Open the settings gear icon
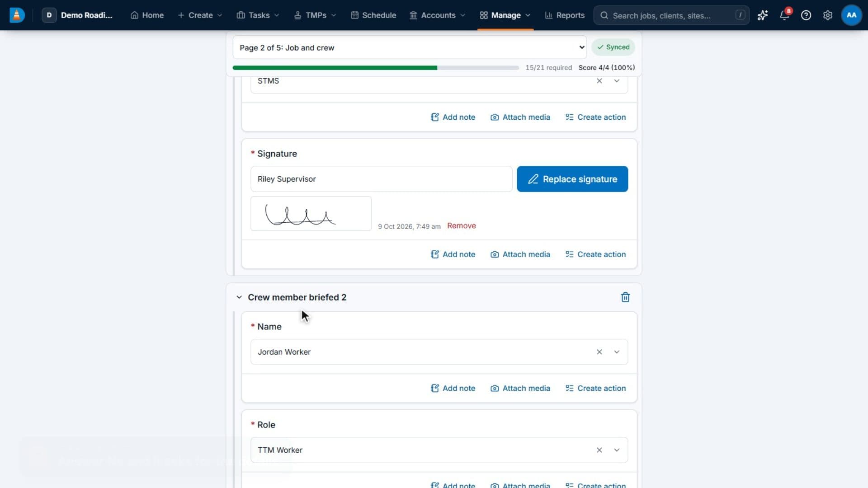 (828, 15)
